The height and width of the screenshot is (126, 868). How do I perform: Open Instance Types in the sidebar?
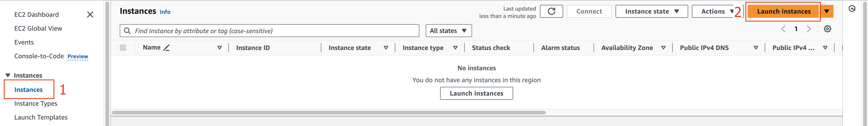(x=36, y=103)
